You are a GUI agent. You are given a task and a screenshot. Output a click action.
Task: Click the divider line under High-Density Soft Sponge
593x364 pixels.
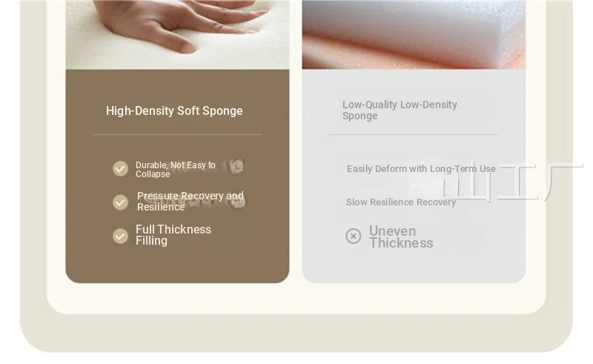177,134
